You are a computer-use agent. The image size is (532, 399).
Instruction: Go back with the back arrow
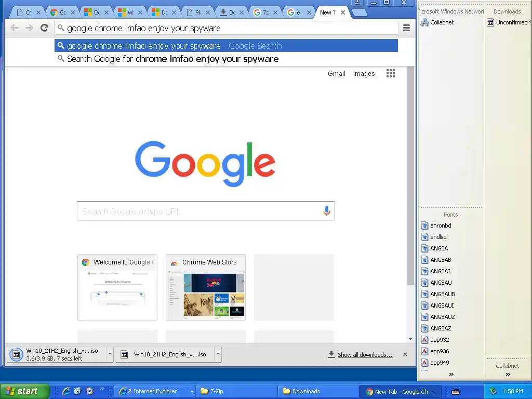tap(14, 28)
